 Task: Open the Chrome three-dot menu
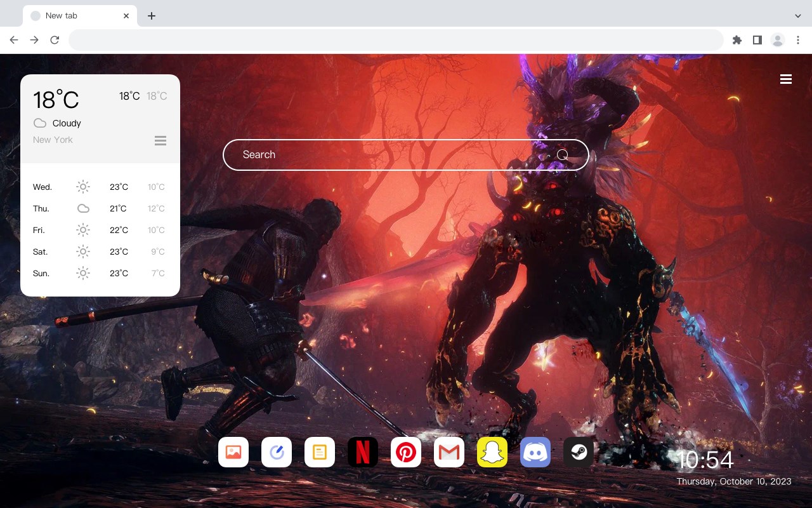pyautogui.click(x=798, y=40)
